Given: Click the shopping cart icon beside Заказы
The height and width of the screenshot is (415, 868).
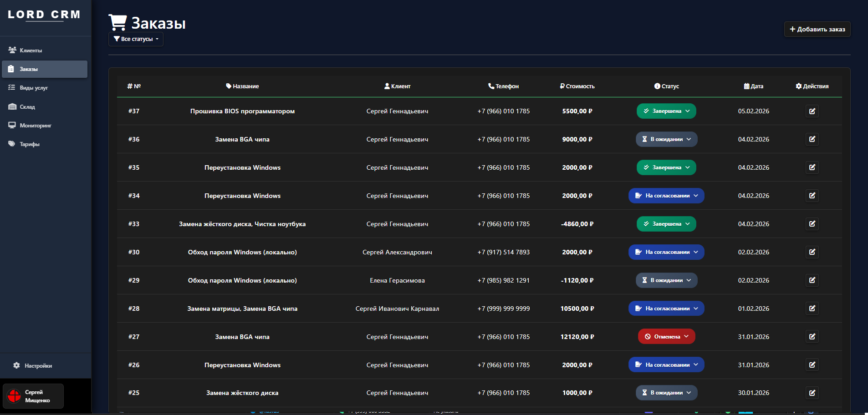Looking at the screenshot, I should coord(117,22).
